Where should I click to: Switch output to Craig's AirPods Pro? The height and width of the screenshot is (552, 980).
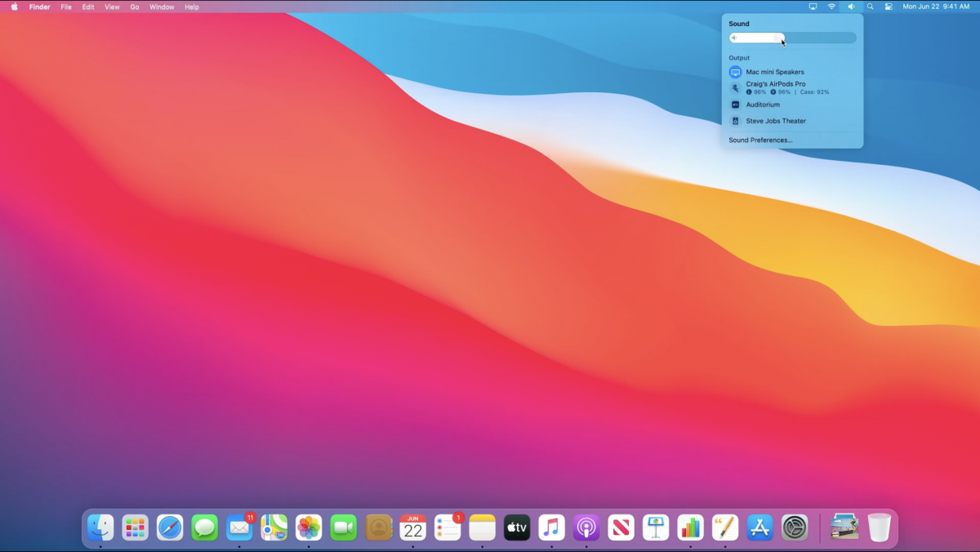pos(774,84)
